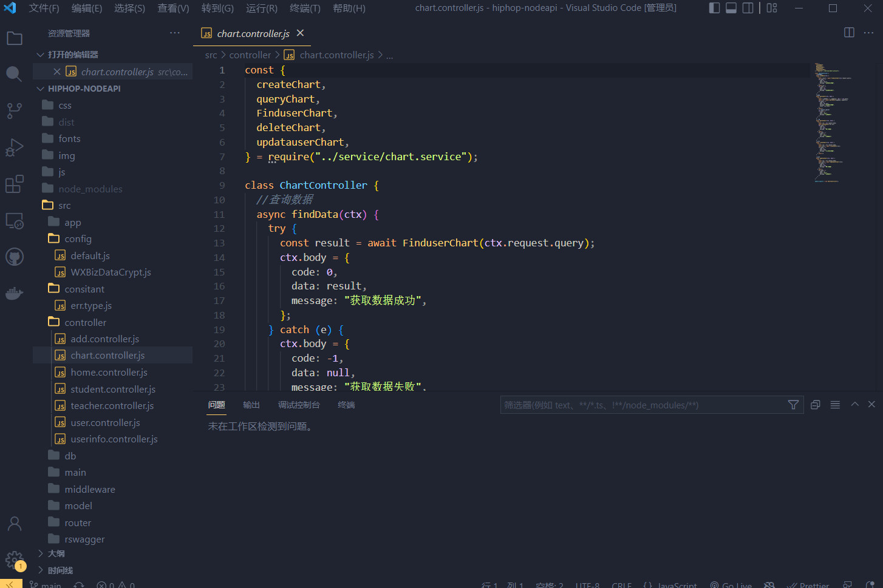Open the Manage gear icon

tap(15, 560)
